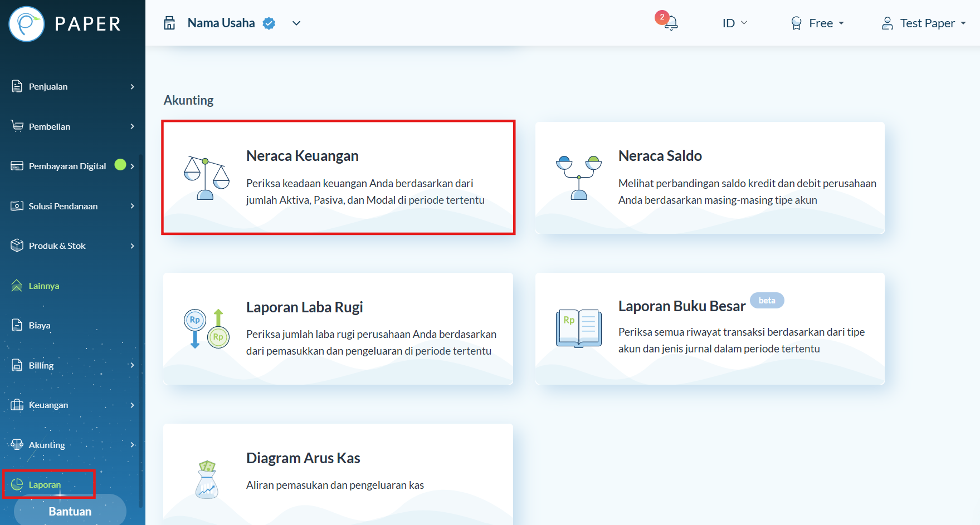980x525 pixels.
Task: Expand the Solusi Pendanaan chevron
Action: [132, 206]
